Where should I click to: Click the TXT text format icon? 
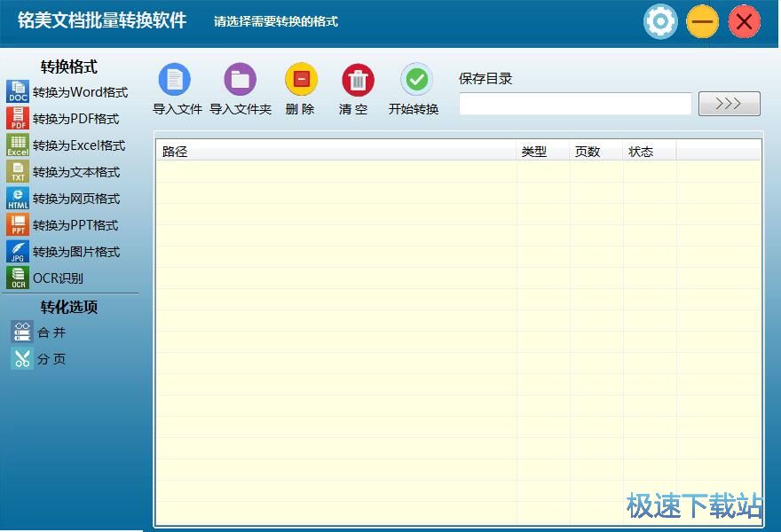18,172
